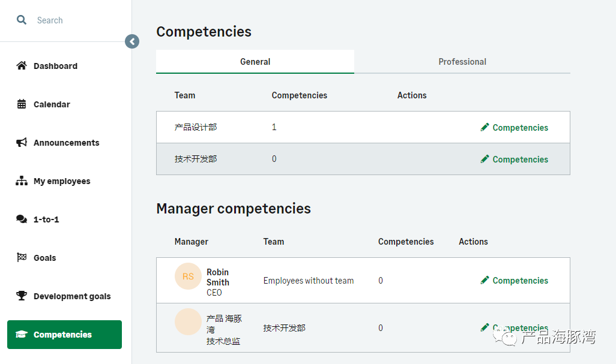Click the Goals checkered flag icon

[x=22, y=258]
